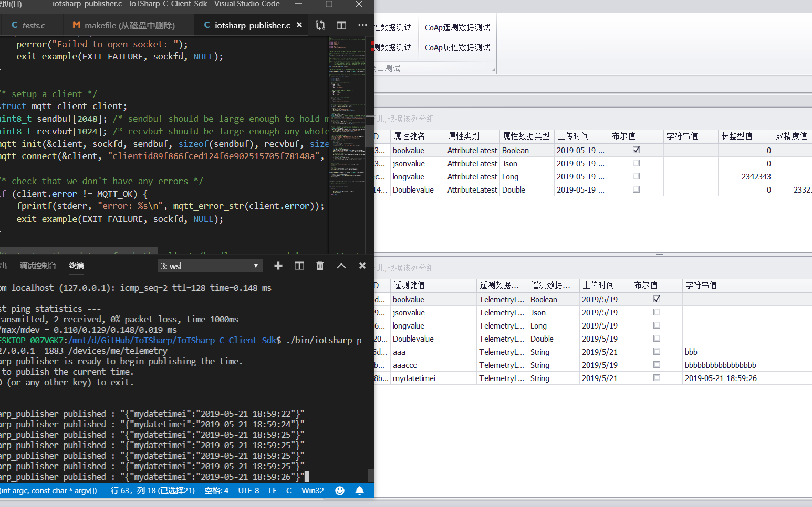812x507 pixels.
Task: Open changes compare icon in editor toolbar
Action: coord(320,25)
